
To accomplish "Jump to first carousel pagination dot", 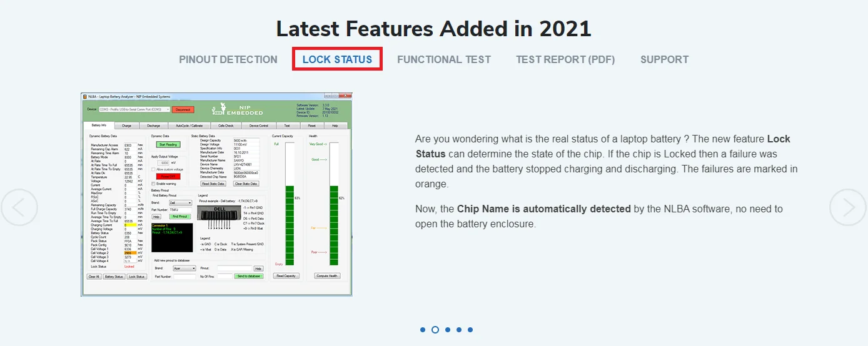I will (x=423, y=330).
